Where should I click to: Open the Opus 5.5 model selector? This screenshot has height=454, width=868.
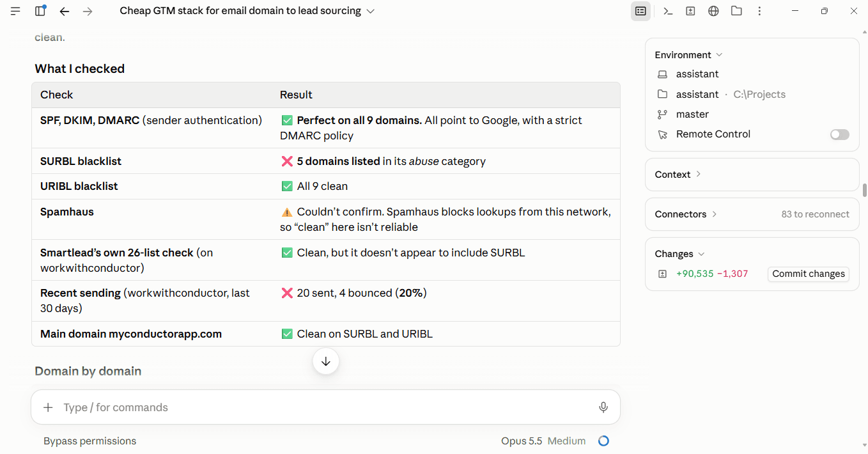tap(522, 441)
